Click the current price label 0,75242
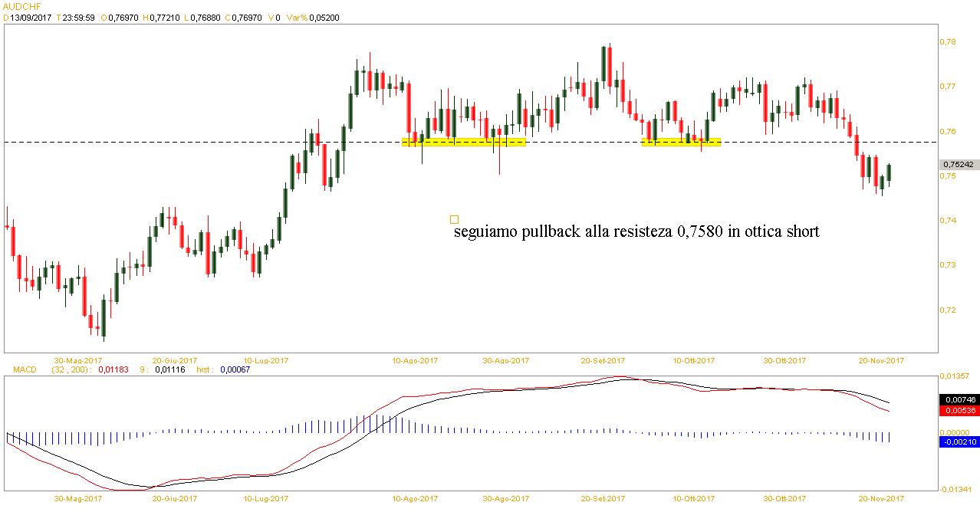This screenshot has width=980, height=512. pyautogui.click(x=959, y=164)
